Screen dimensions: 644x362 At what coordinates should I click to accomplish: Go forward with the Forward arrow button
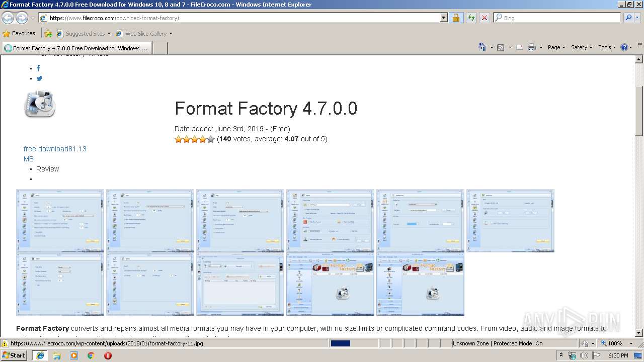(x=22, y=18)
